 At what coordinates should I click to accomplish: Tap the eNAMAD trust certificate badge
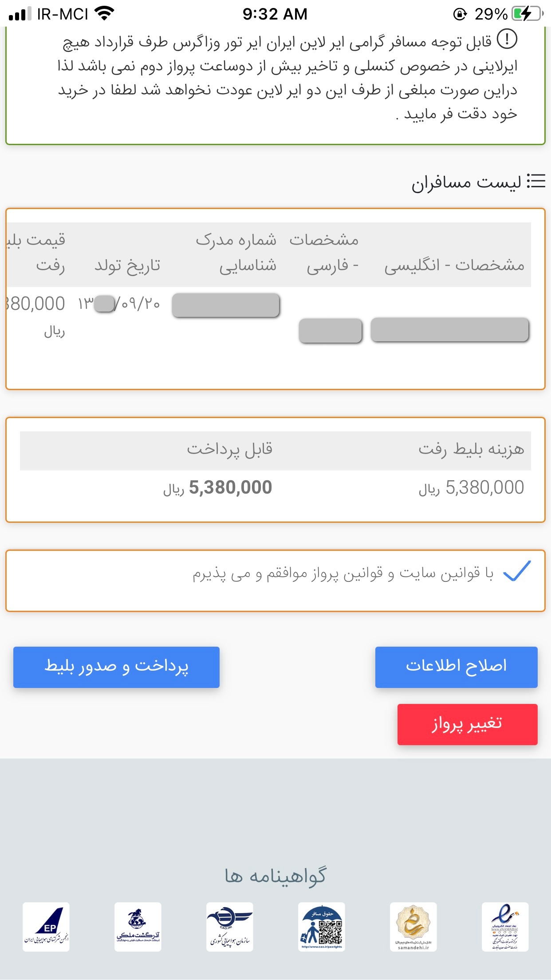(505, 926)
